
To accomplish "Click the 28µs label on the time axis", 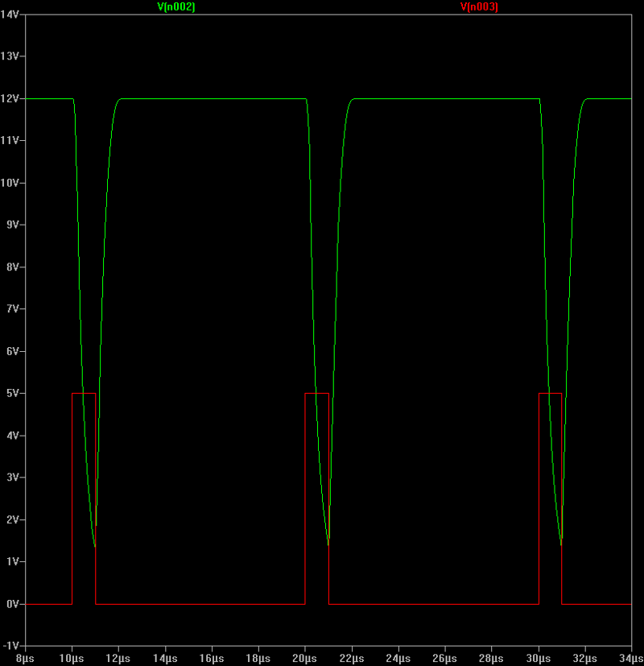I will click(x=491, y=659).
